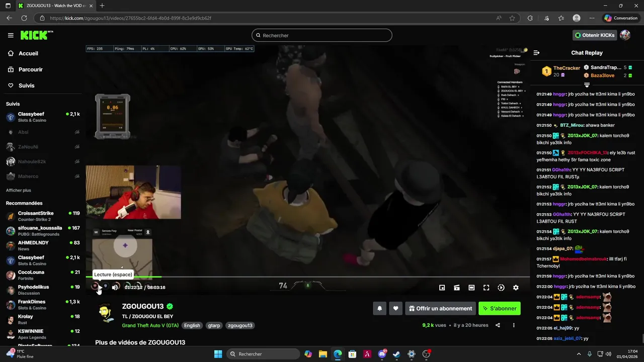This screenshot has height=362, width=644.
Task: Open ZaNouNi offline followed channel
Action: pos(43,147)
